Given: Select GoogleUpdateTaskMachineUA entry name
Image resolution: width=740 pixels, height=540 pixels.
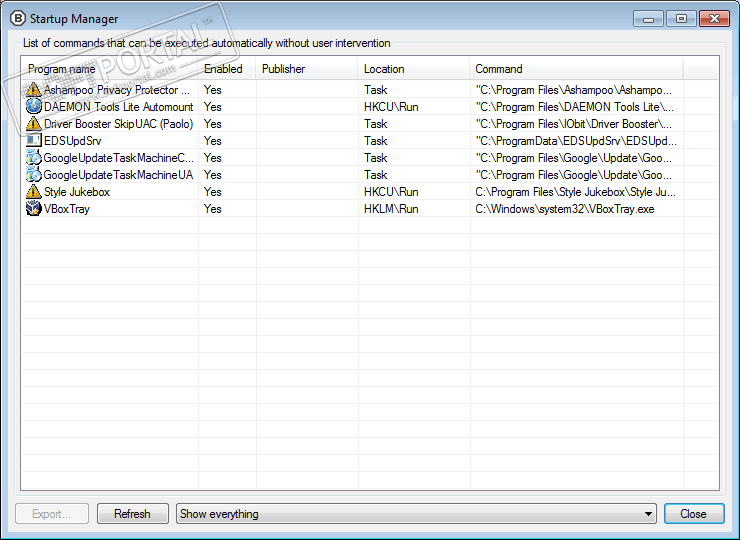Looking at the screenshot, I should [118, 175].
